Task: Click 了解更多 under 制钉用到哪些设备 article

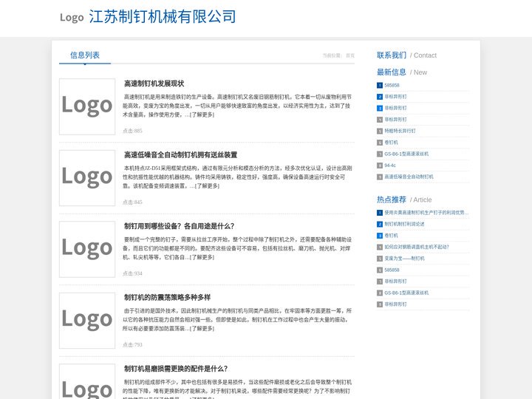Action: (202, 257)
